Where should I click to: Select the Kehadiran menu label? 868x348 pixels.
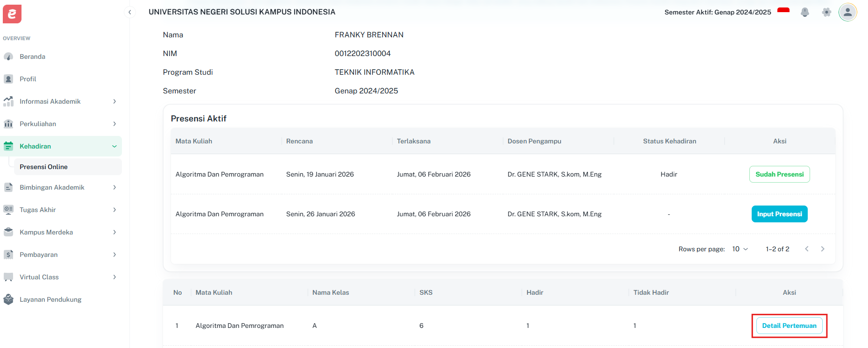pos(36,146)
